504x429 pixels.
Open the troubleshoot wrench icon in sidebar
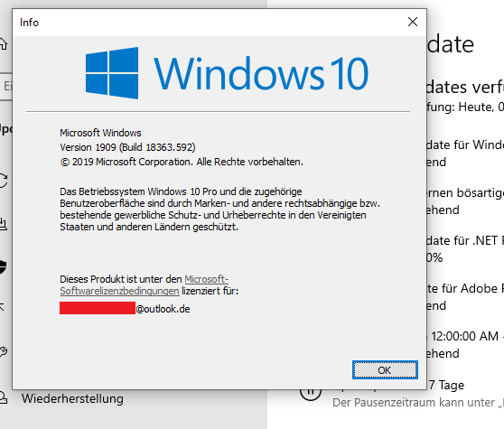(4, 351)
